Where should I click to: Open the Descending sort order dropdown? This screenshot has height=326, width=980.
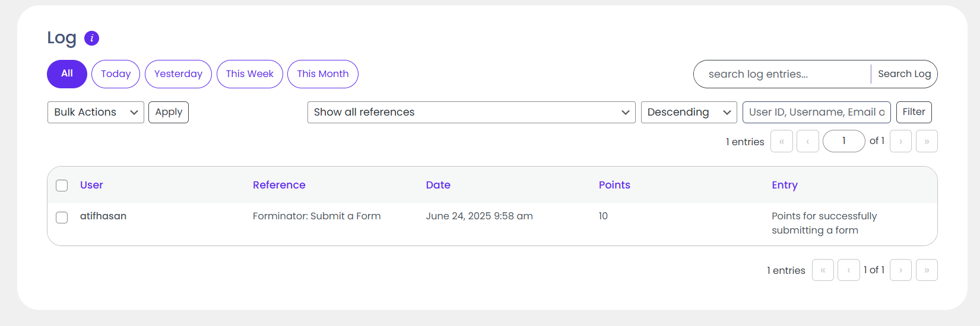[689, 112]
